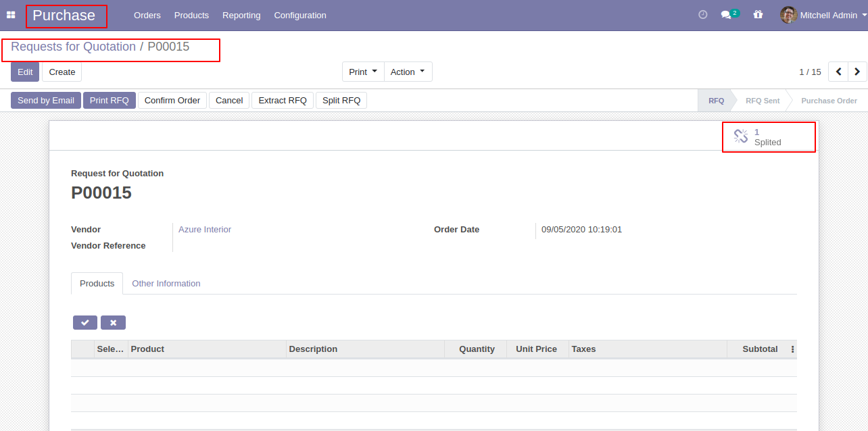
Task: Switch to the Products tab
Action: click(x=97, y=284)
